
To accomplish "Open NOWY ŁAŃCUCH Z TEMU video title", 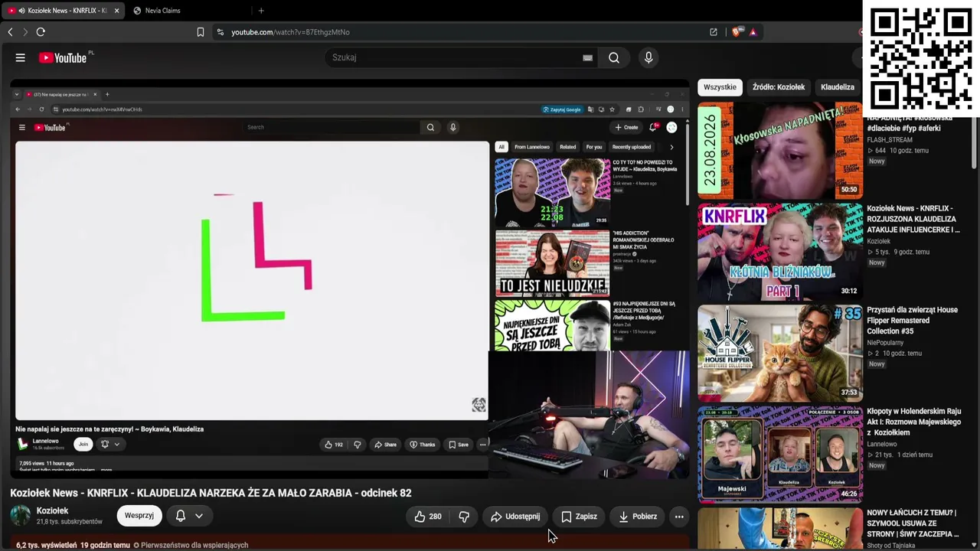I will [x=913, y=523].
